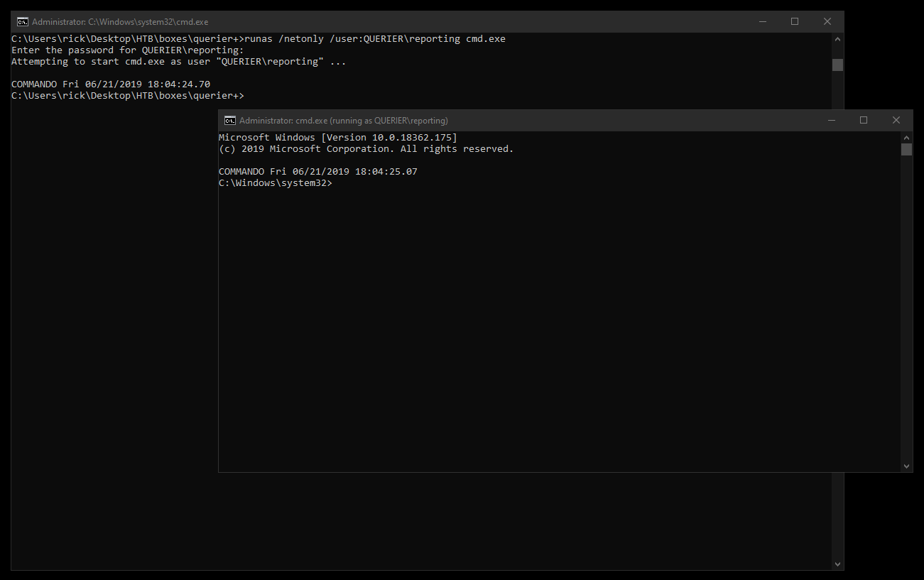
Task: Click scroll-down arrow in the QUERIER\reporting window
Action: (906, 466)
